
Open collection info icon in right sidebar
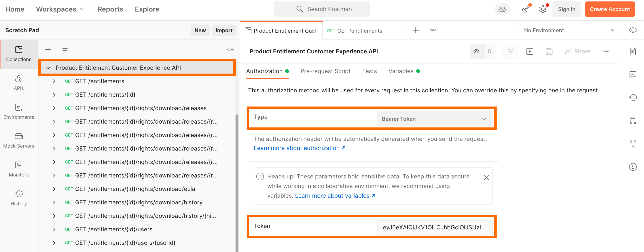tap(632, 167)
